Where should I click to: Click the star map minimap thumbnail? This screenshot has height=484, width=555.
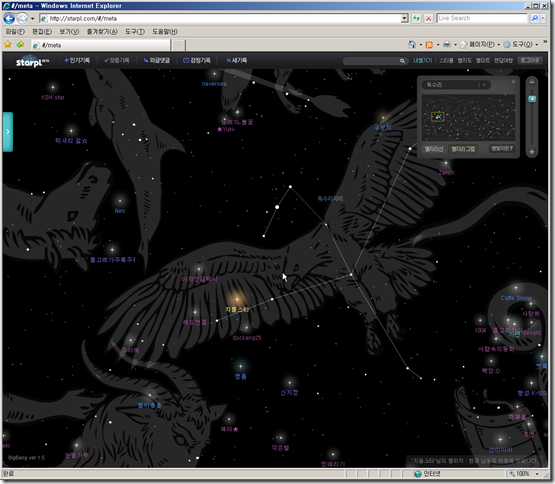coord(468,117)
